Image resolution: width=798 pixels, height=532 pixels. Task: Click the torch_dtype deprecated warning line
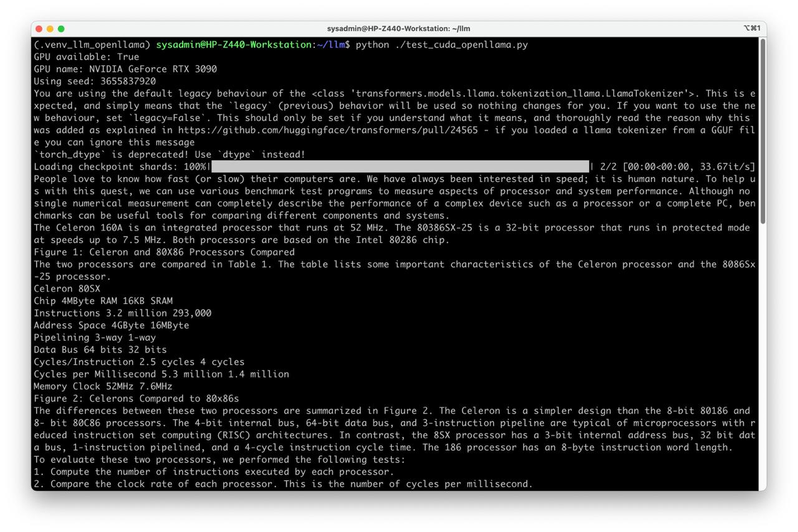[169, 154]
